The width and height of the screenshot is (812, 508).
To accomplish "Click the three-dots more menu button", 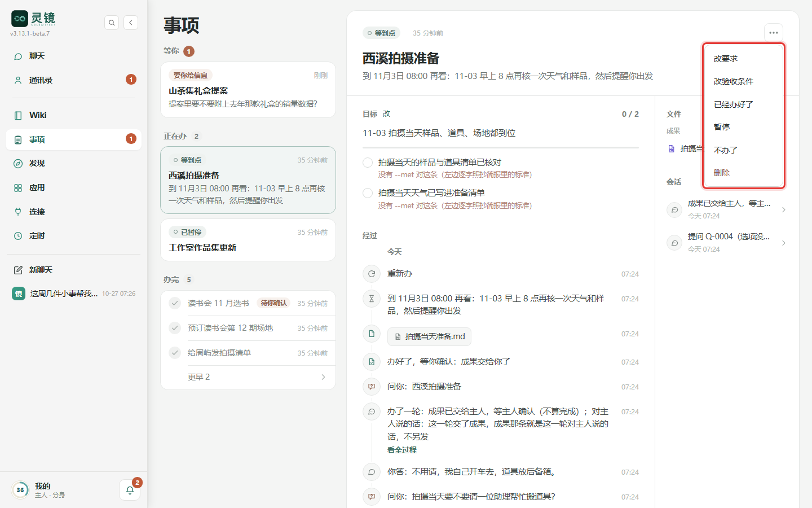I will click(x=774, y=33).
